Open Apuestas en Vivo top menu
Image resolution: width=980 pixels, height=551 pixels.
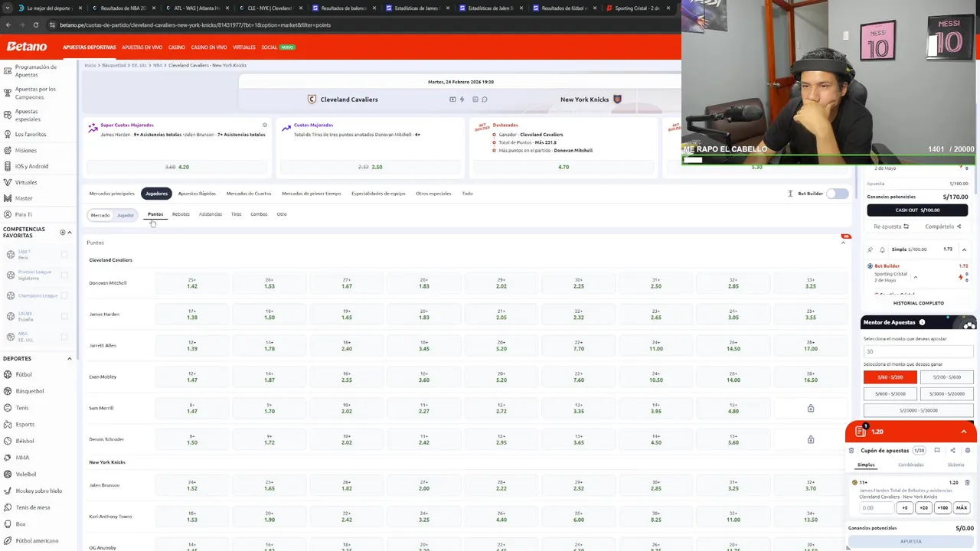pos(142,47)
